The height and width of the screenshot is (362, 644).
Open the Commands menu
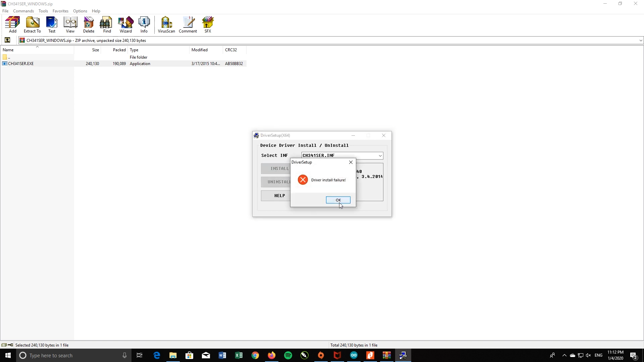click(23, 11)
